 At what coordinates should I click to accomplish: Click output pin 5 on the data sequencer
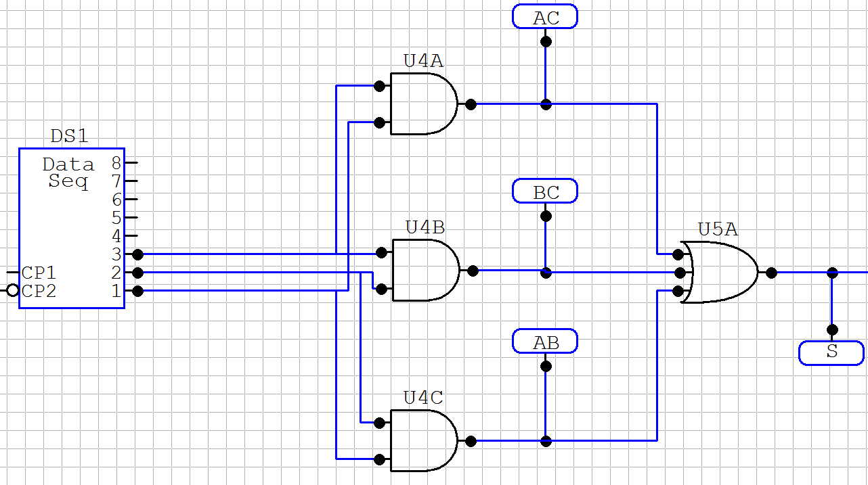click(x=131, y=218)
